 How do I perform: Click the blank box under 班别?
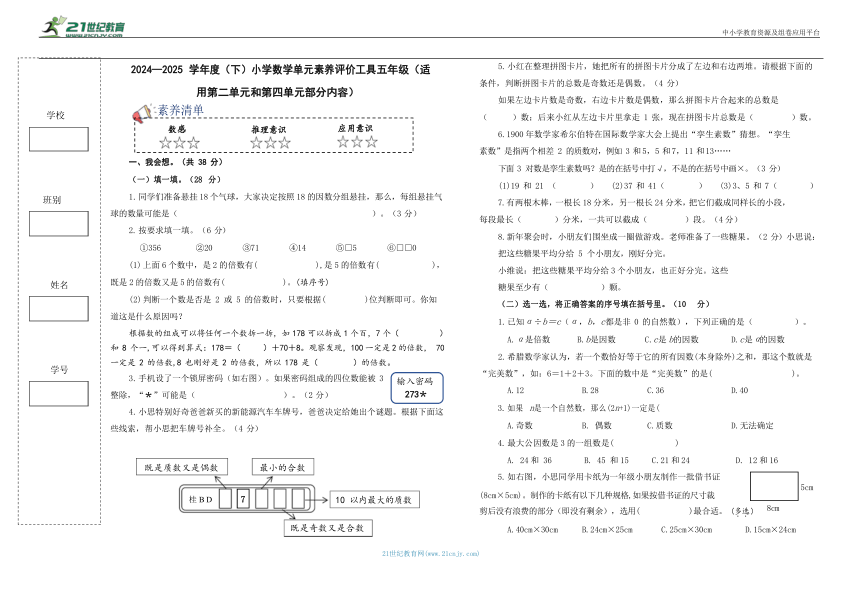[x=59, y=224]
